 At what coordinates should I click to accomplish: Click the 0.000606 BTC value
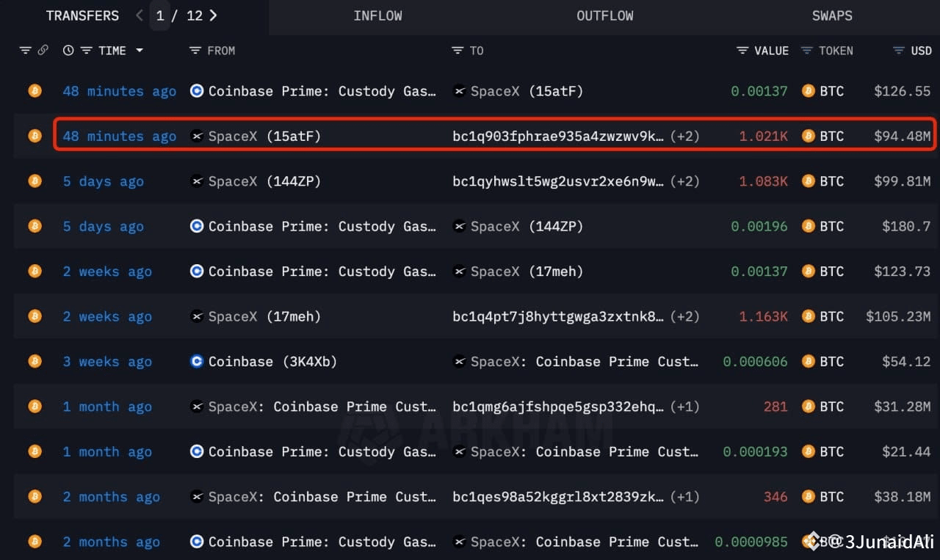(756, 361)
